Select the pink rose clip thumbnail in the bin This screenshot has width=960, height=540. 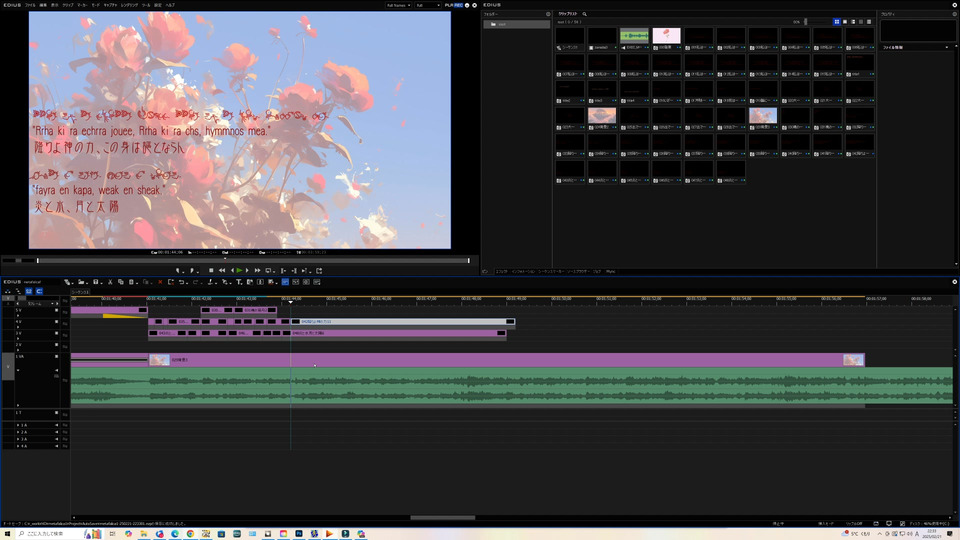[666, 35]
